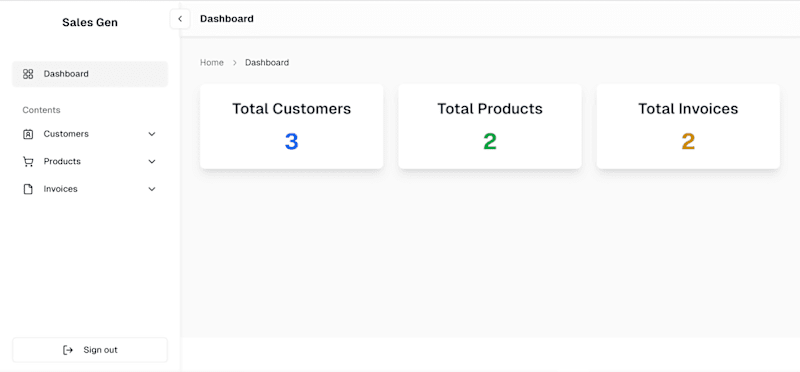
Task: Open the Invoices sidebar label
Action: click(60, 189)
